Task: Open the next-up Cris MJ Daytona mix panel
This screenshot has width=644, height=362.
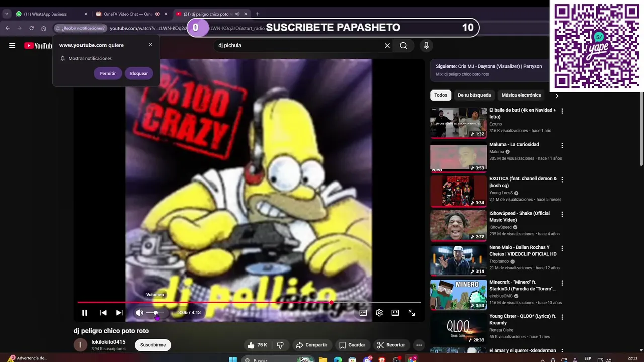Action: coord(490,70)
